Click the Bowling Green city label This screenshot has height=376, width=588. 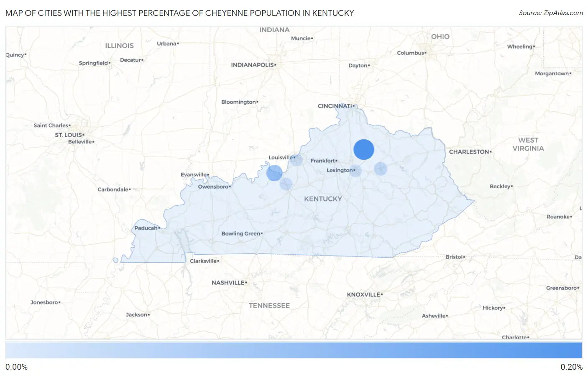click(x=241, y=234)
